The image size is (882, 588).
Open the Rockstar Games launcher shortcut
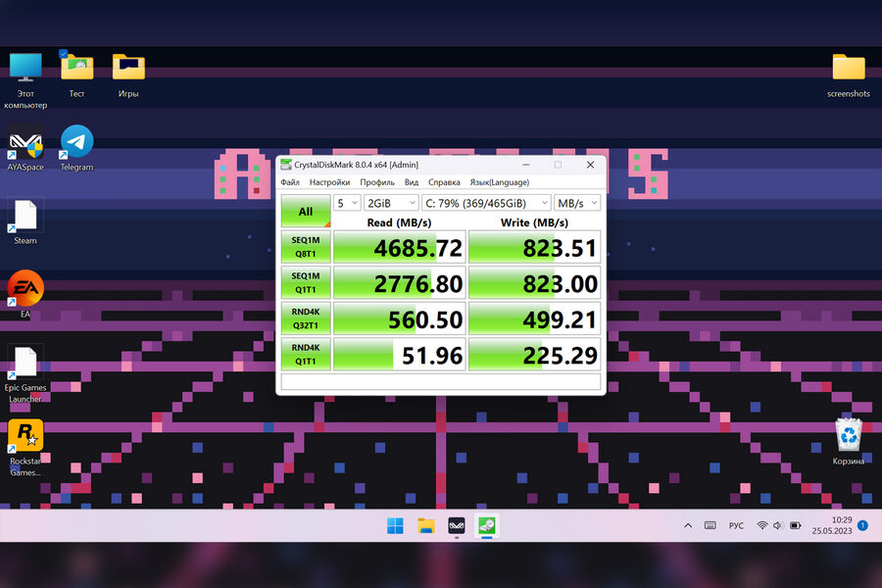point(25,437)
